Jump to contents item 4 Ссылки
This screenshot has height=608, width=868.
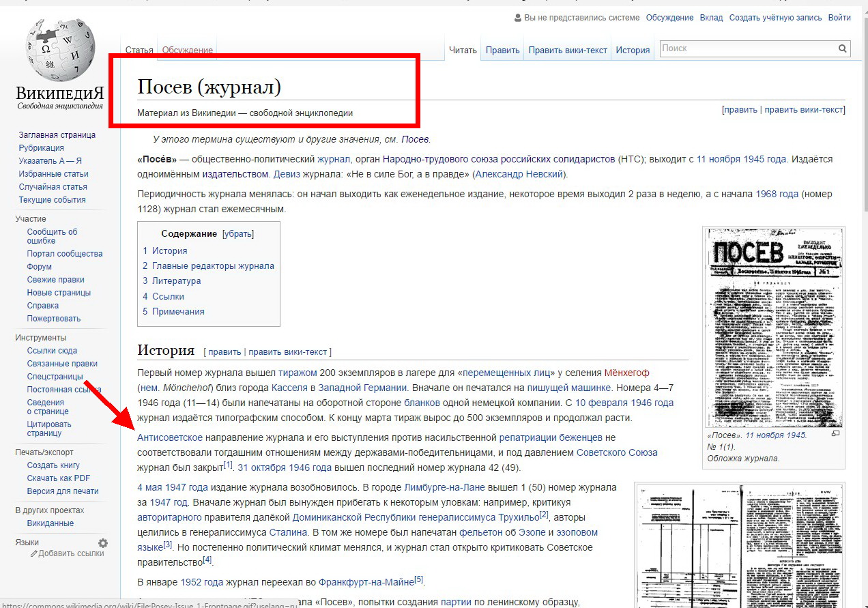click(164, 296)
